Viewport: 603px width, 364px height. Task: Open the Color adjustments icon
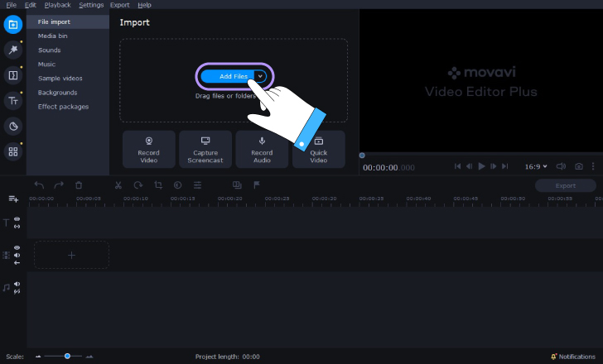(177, 185)
